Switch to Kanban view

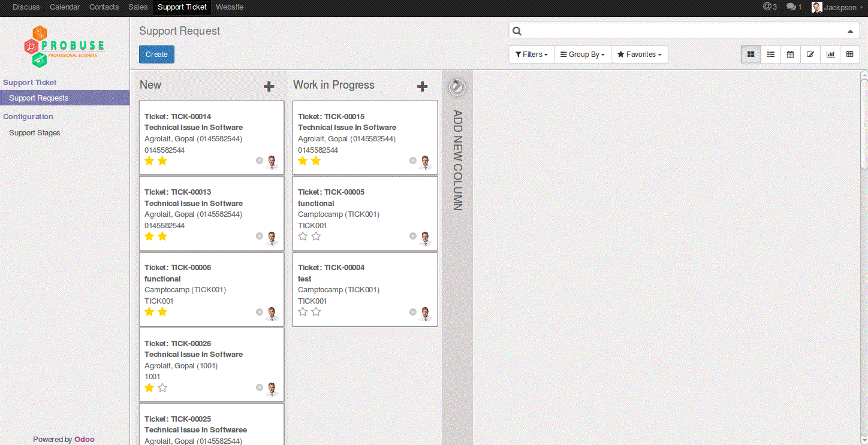click(751, 55)
